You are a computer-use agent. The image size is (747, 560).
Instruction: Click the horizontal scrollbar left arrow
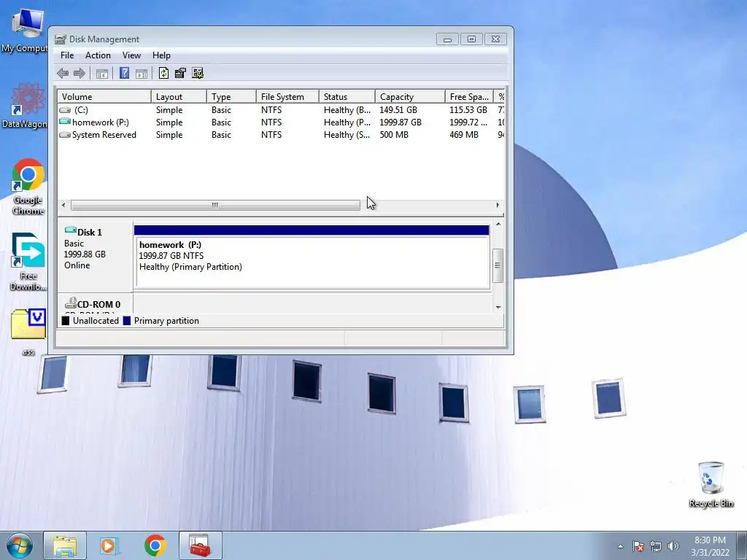[63, 205]
